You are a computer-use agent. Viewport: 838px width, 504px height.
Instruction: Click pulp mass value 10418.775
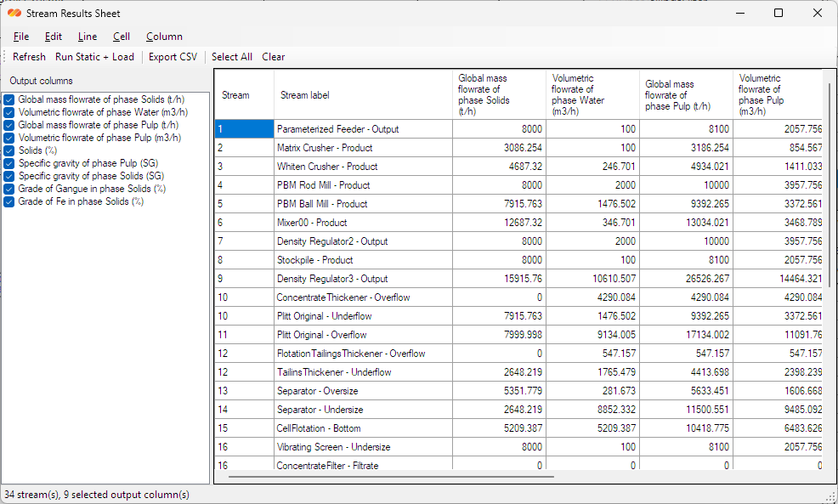click(686, 428)
